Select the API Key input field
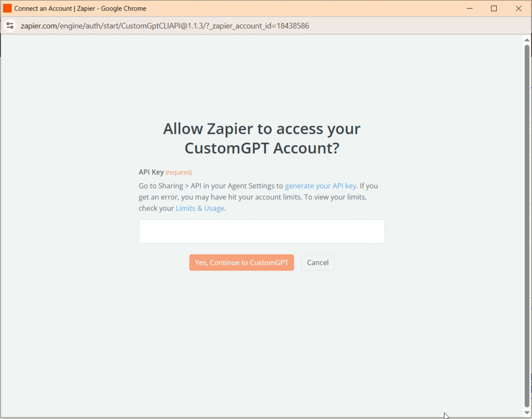 pos(261,231)
